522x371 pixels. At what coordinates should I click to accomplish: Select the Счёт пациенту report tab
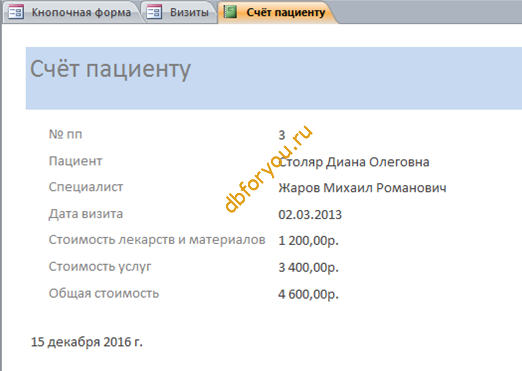click(277, 12)
